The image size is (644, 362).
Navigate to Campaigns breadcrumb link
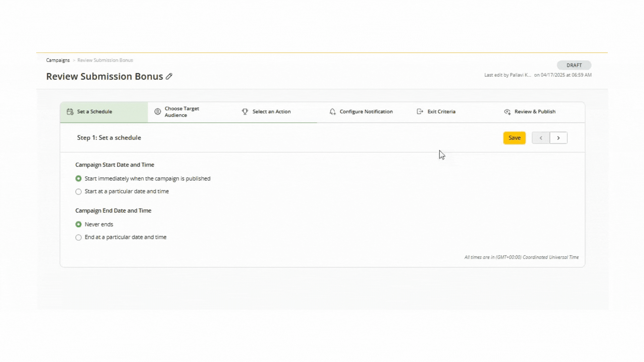click(58, 60)
